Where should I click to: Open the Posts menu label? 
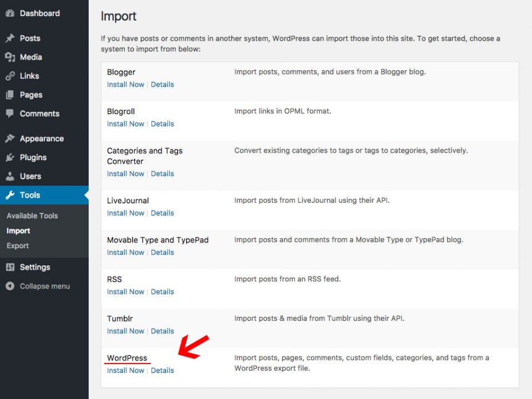click(30, 38)
